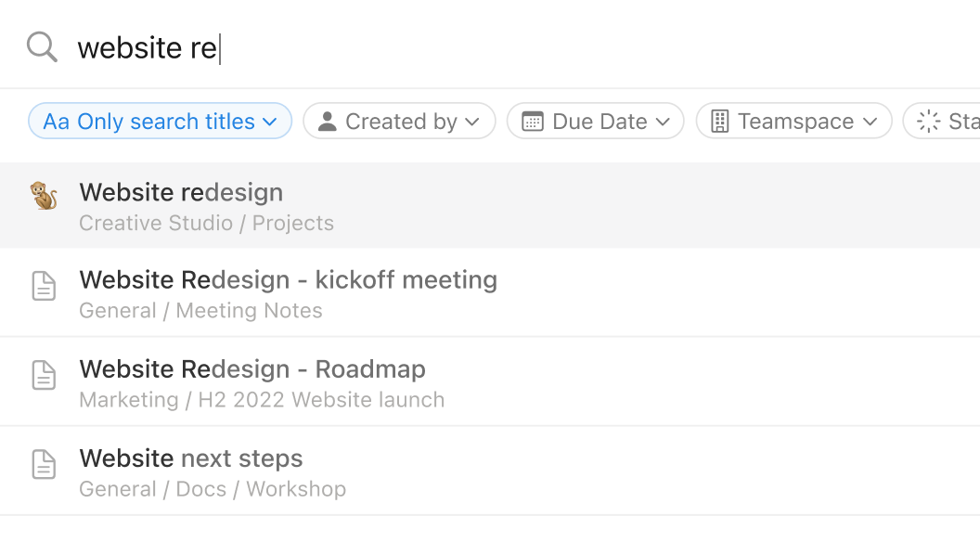
Task: Click the building icon in Teamspace filter
Action: pyautogui.click(x=720, y=122)
